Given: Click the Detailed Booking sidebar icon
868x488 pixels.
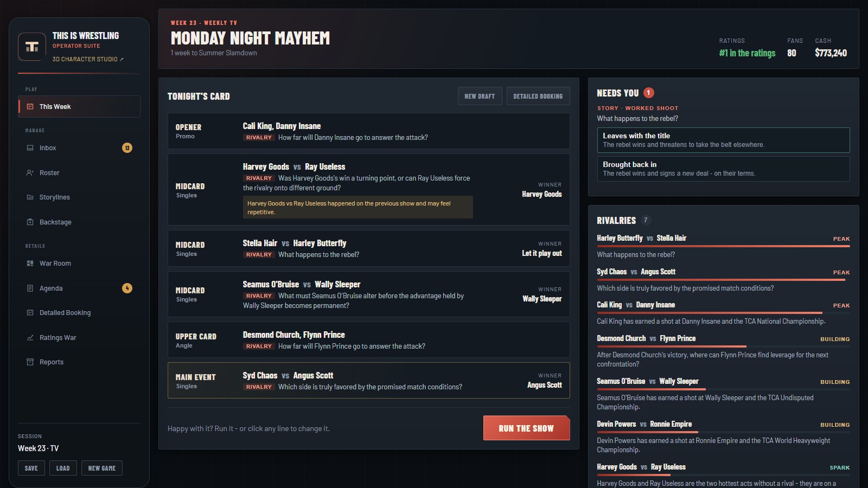Looking at the screenshot, I should [x=30, y=313].
